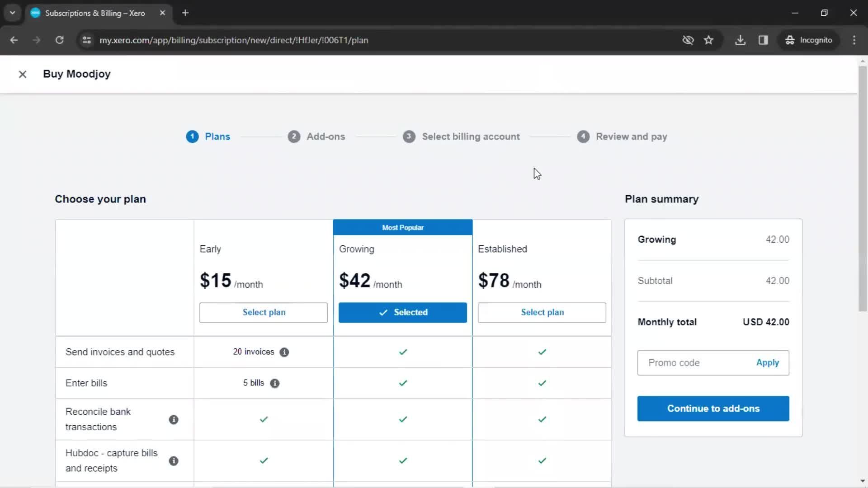The width and height of the screenshot is (868, 488).
Task: Click the scrollbar up arrow
Action: (863, 61)
